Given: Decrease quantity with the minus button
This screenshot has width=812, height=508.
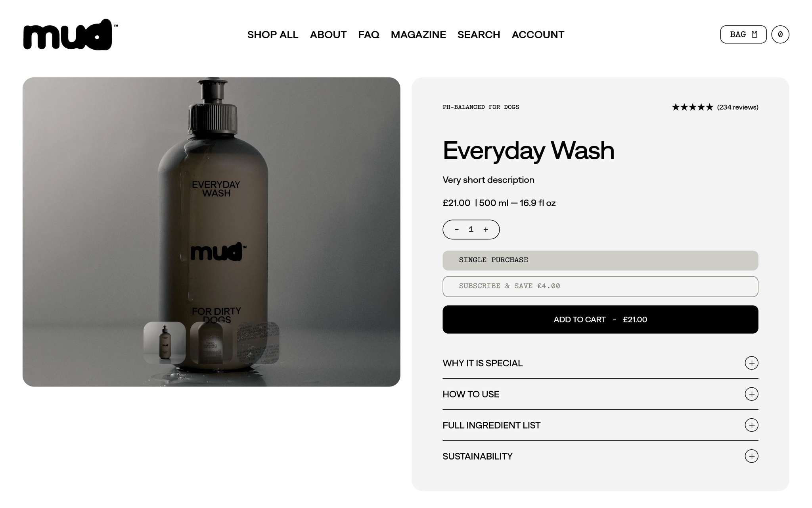Looking at the screenshot, I should 457,229.
